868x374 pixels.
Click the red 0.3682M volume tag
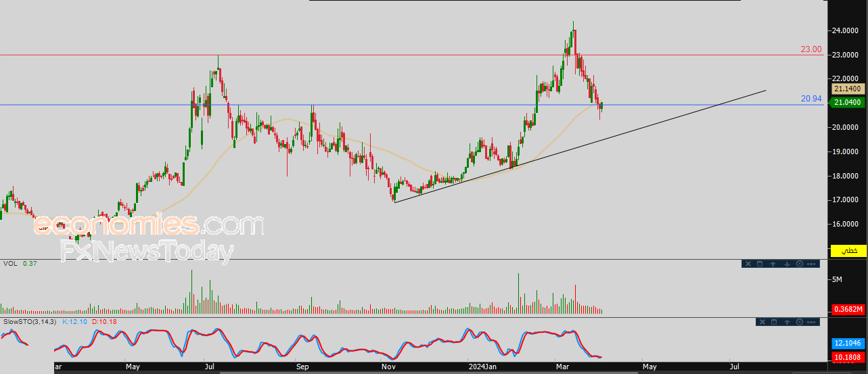pos(848,309)
